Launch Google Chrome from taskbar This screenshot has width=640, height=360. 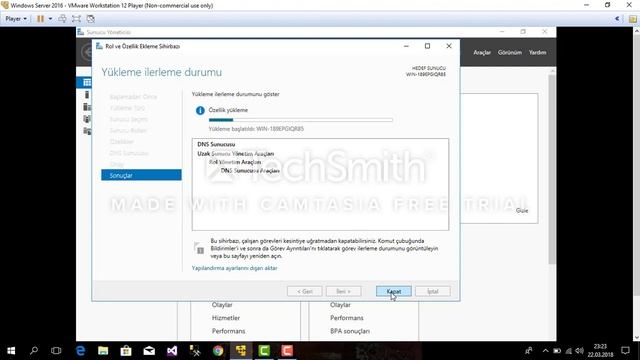(218, 351)
